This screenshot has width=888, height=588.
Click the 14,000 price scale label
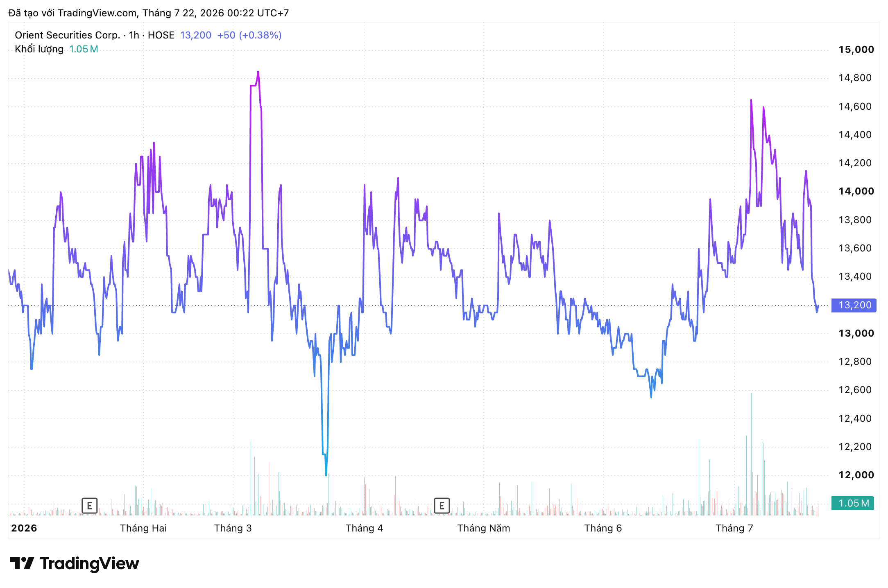click(x=856, y=191)
